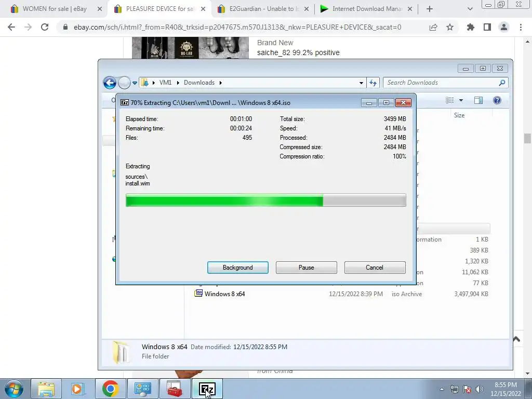Click the extraction progress bar
The image size is (532, 399).
pyautogui.click(x=265, y=200)
